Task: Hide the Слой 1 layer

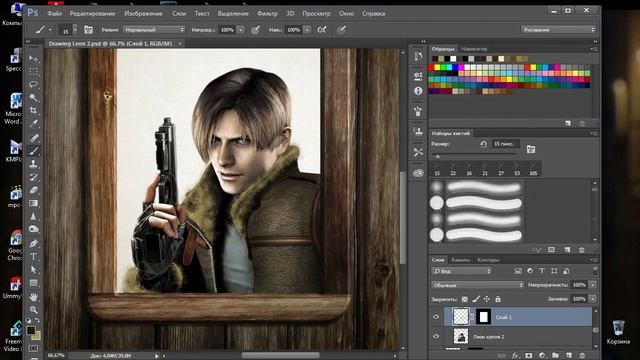Action: (436, 317)
